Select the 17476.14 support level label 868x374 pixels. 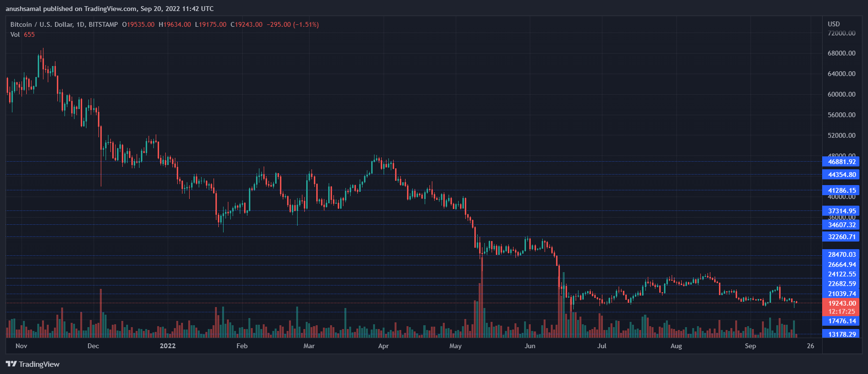(841, 321)
